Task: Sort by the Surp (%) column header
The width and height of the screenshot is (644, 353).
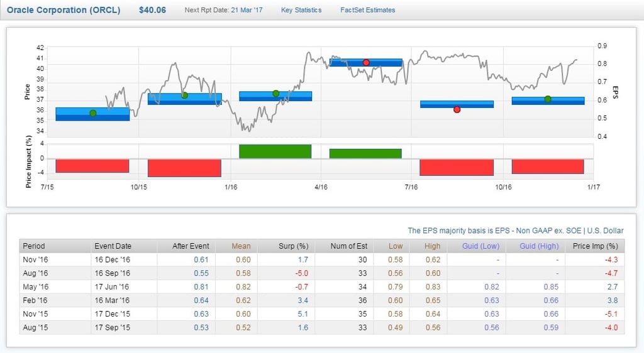Action: pyautogui.click(x=286, y=246)
